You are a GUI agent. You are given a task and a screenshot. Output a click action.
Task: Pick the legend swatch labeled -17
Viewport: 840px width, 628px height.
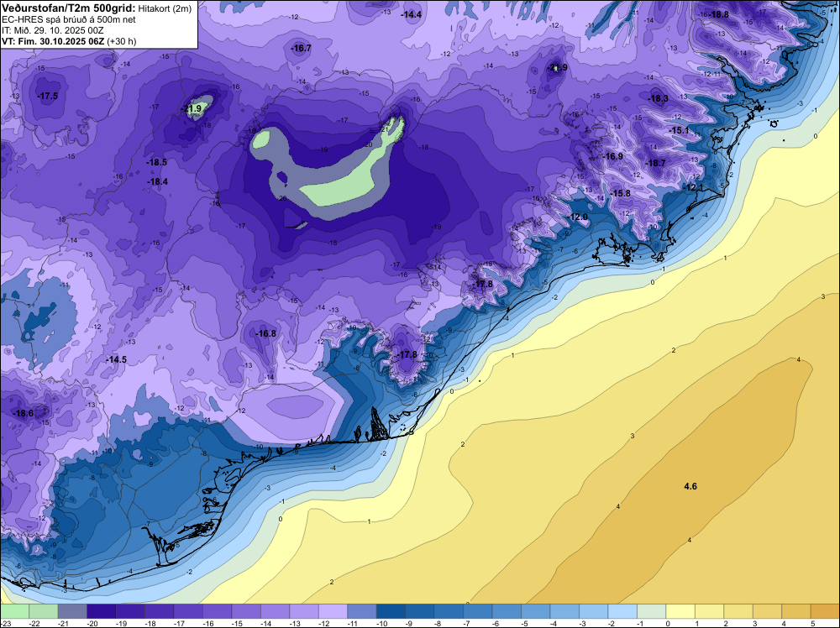[x=188, y=612]
